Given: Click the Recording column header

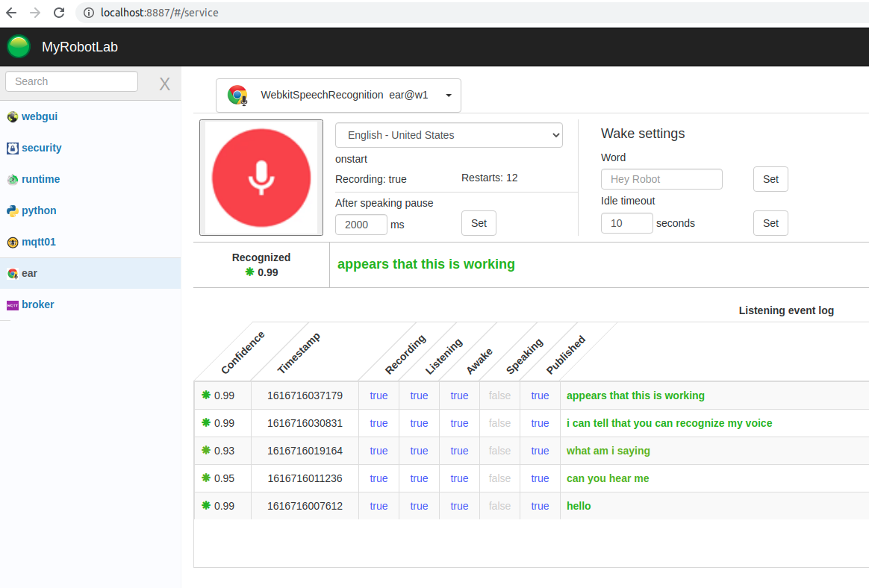Looking at the screenshot, I should click(x=405, y=354).
